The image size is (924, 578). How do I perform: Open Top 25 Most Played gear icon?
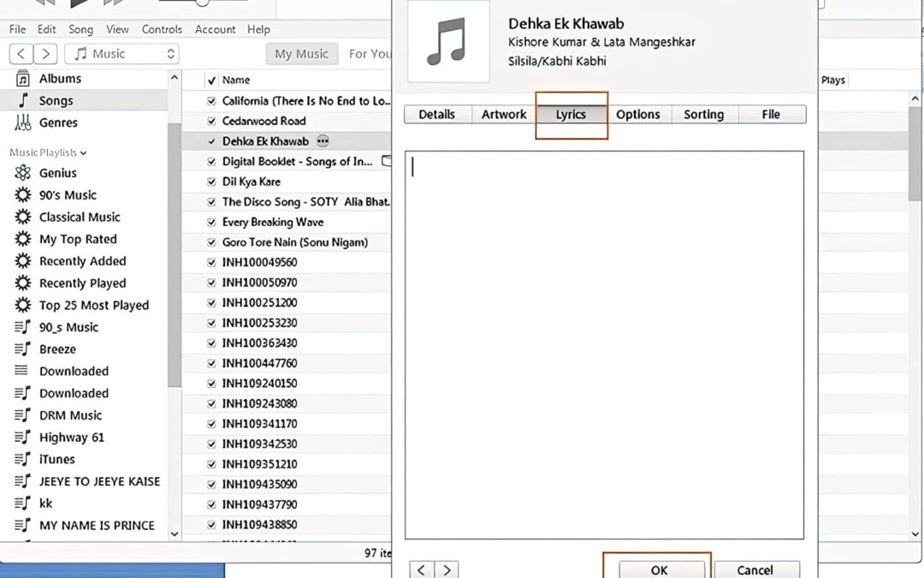tap(22, 305)
